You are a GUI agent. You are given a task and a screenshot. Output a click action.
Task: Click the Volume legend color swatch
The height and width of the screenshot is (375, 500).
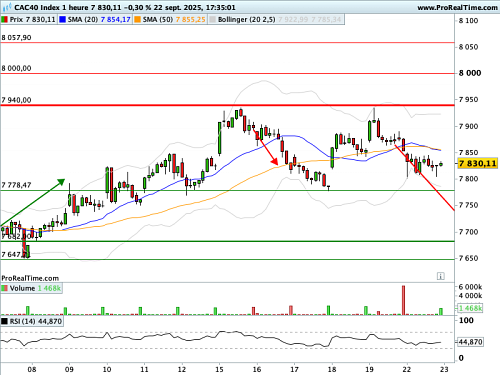click(5, 288)
